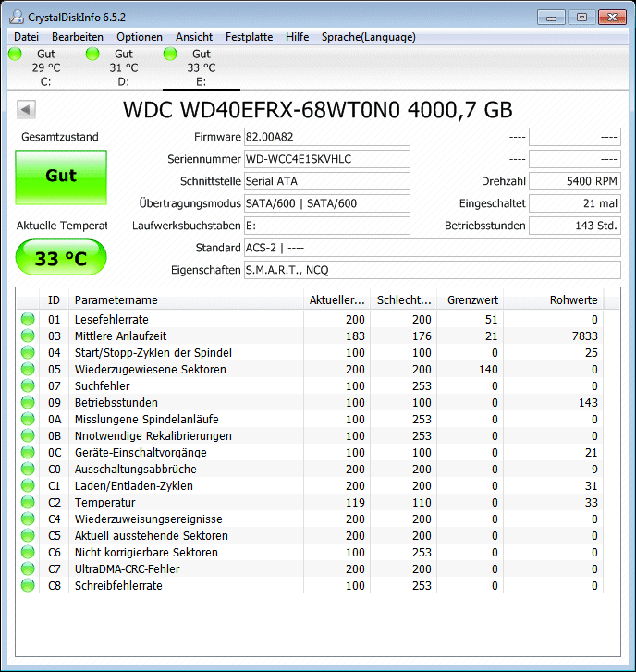
Task: Click the serial number field WD-WCC4E1SKVHLC
Action: tap(327, 159)
